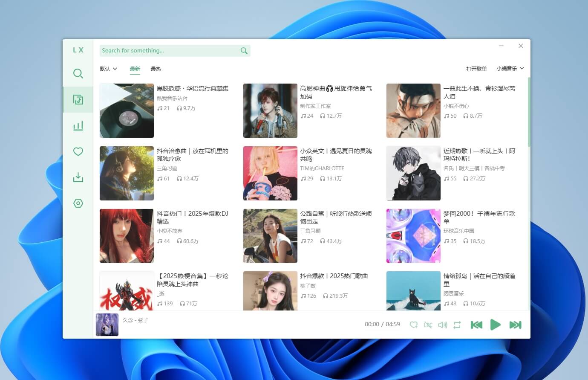Viewport: 588px width, 380px height.
Task: Open the 默认 sort dropdown
Action: click(108, 69)
